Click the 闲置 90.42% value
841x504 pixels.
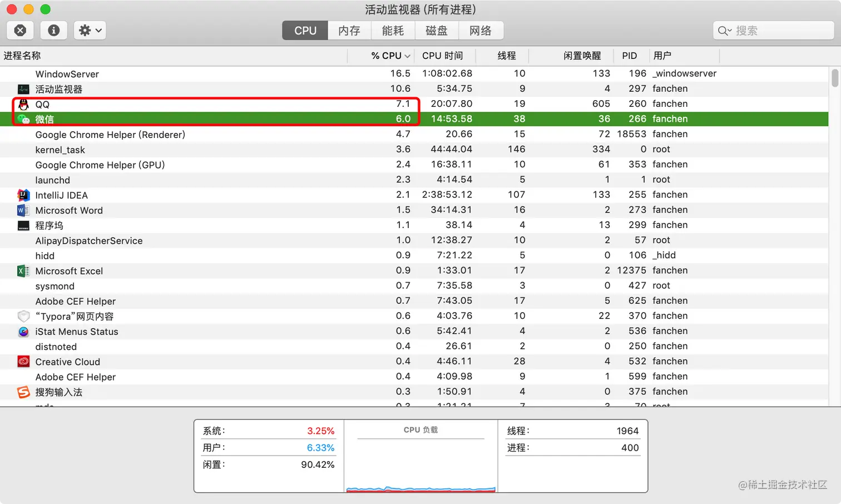tap(318, 465)
